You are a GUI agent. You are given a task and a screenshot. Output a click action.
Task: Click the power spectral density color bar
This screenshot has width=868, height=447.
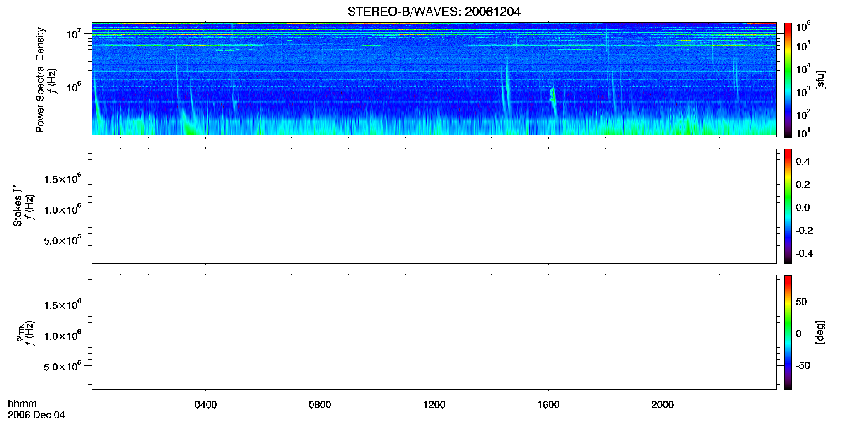point(788,80)
